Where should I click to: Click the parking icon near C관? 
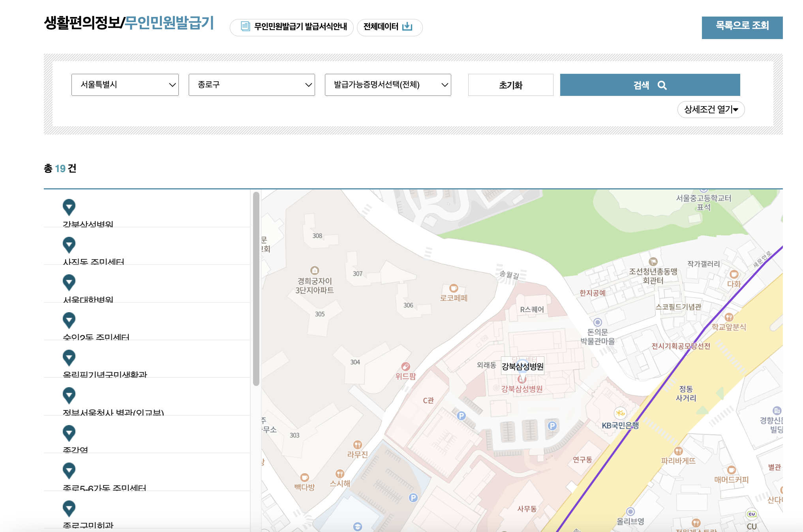[461, 416]
